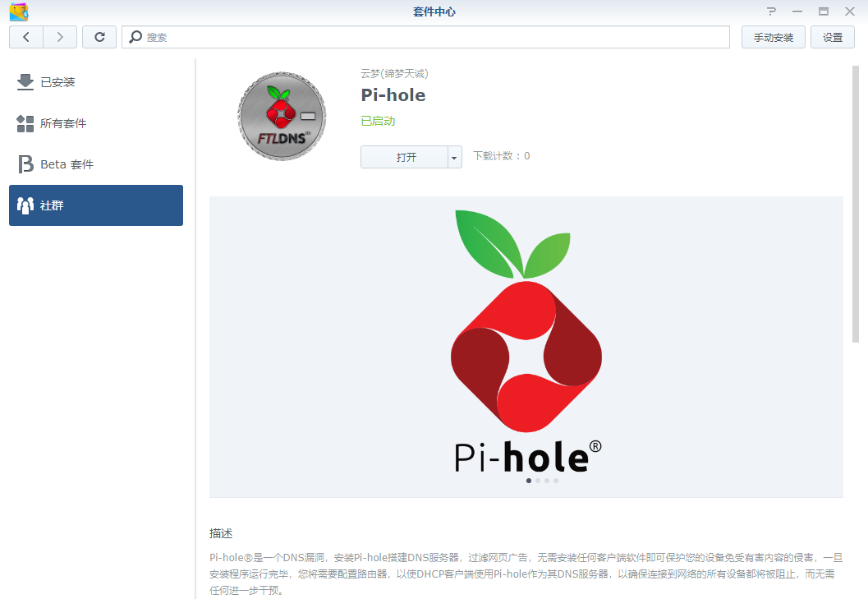Expand the dropdown arrow beside 打开

454,157
